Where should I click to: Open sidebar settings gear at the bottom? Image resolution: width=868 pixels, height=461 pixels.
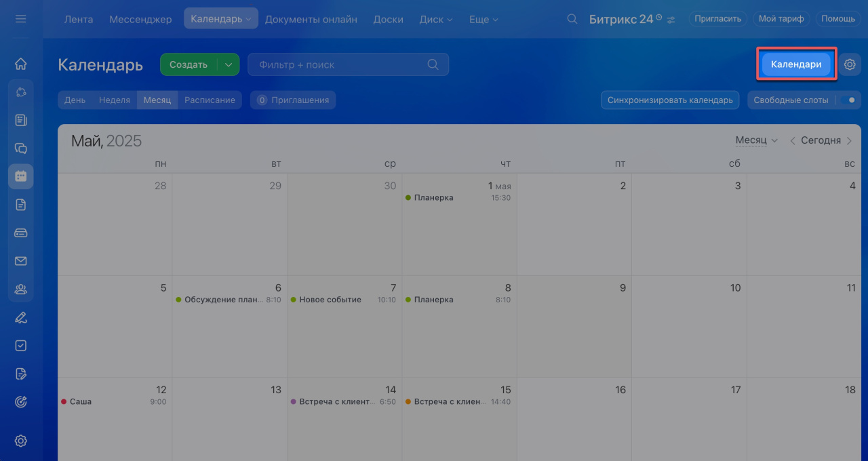pos(20,441)
